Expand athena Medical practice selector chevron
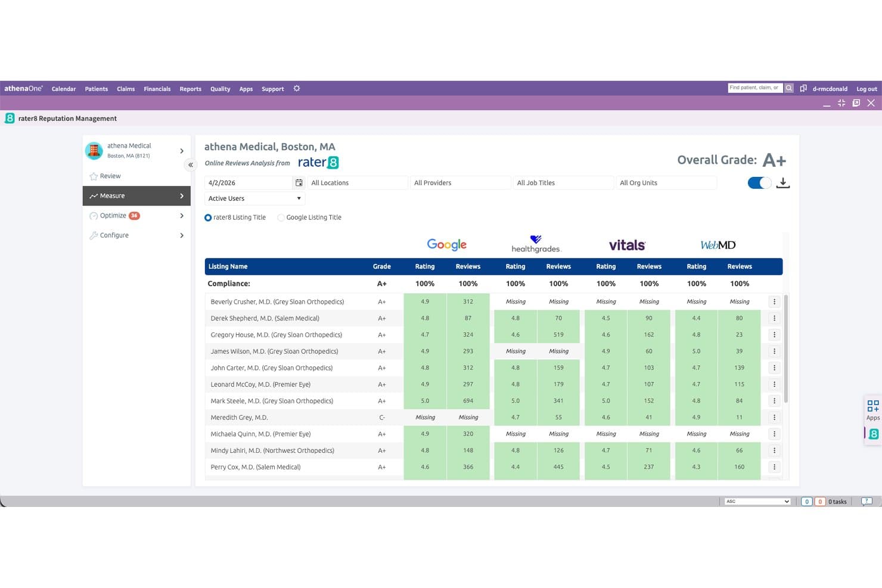Screen dimensions: 882x588 tap(182, 151)
